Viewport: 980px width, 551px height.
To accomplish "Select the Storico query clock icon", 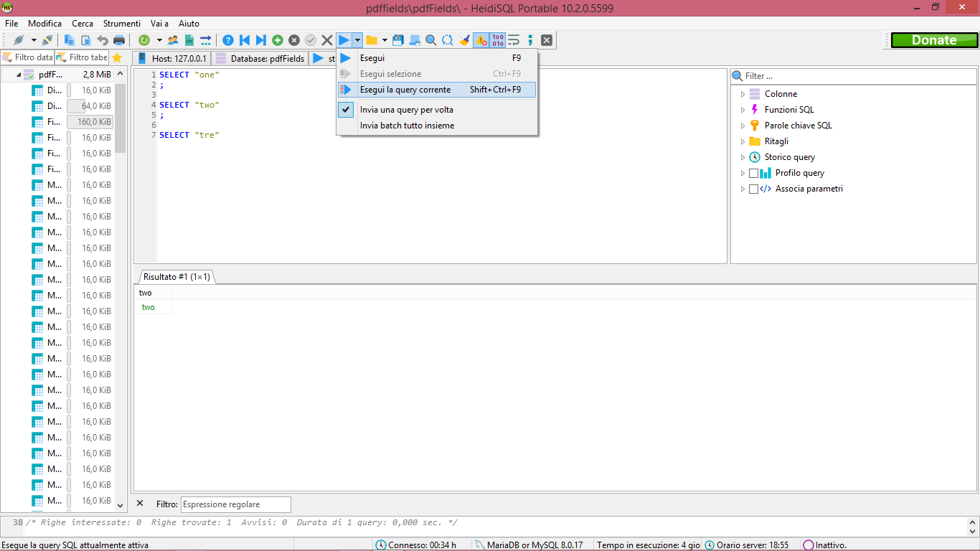I will pos(754,157).
